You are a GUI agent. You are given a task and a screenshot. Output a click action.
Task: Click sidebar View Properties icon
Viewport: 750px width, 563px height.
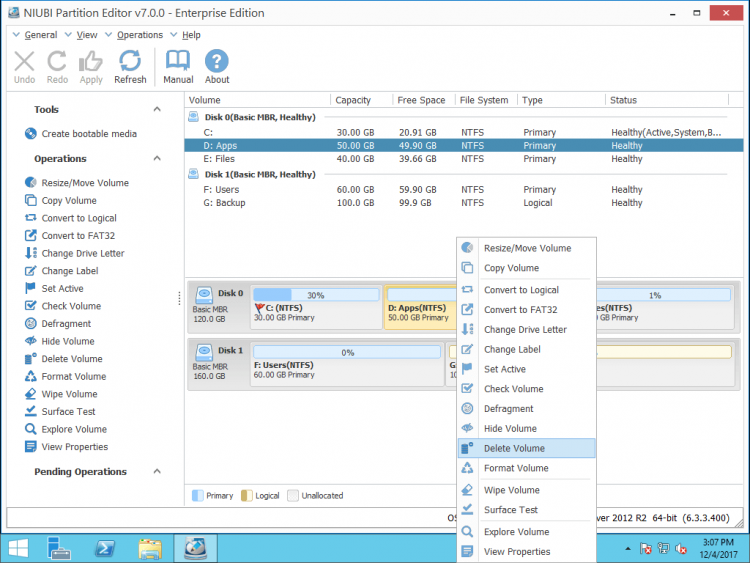click(x=31, y=447)
